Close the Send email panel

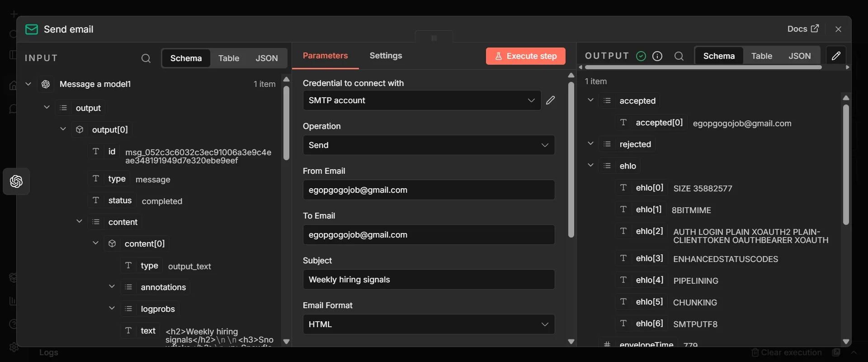pos(838,29)
